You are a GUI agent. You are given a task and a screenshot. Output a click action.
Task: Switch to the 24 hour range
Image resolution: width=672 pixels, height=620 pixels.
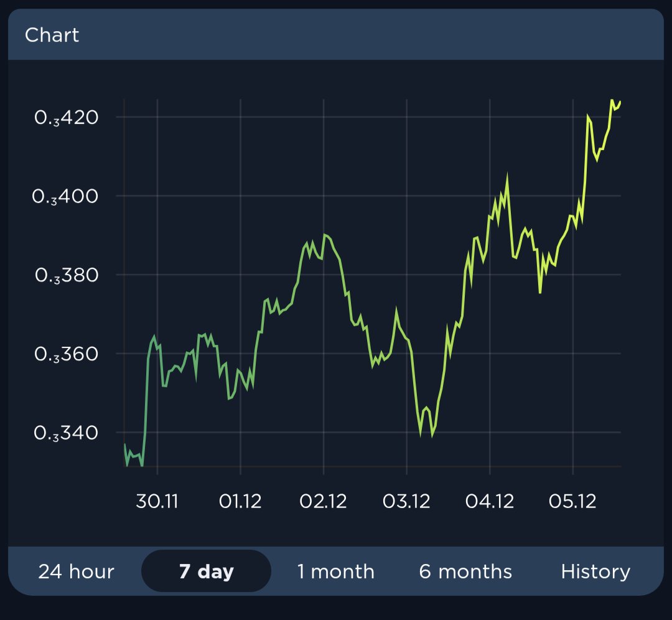(77, 571)
